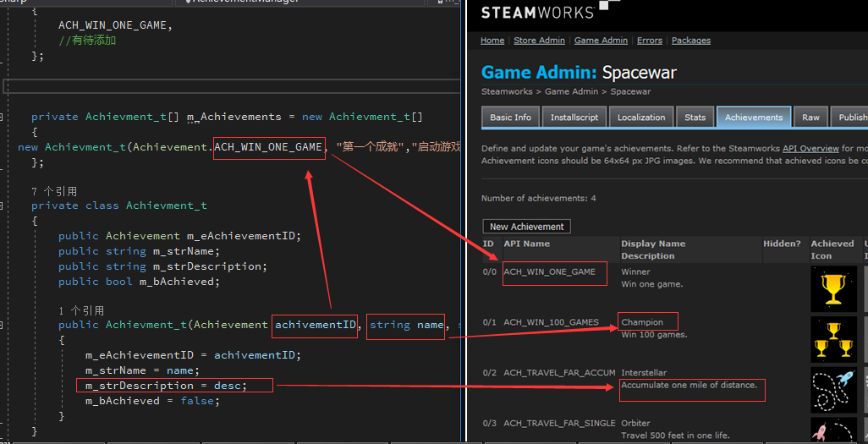This screenshot has height=444, width=868.
Task: Click the ID column header
Action: 488,244
